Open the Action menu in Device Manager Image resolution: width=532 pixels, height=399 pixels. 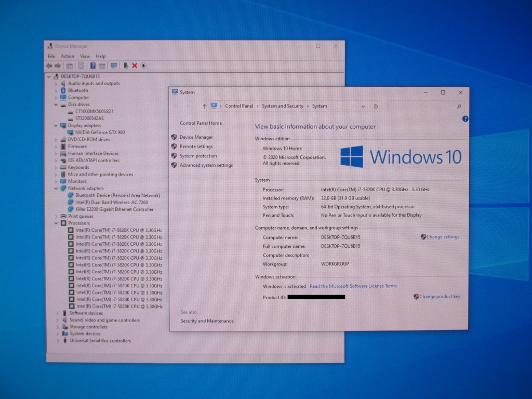[x=67, y=56]
